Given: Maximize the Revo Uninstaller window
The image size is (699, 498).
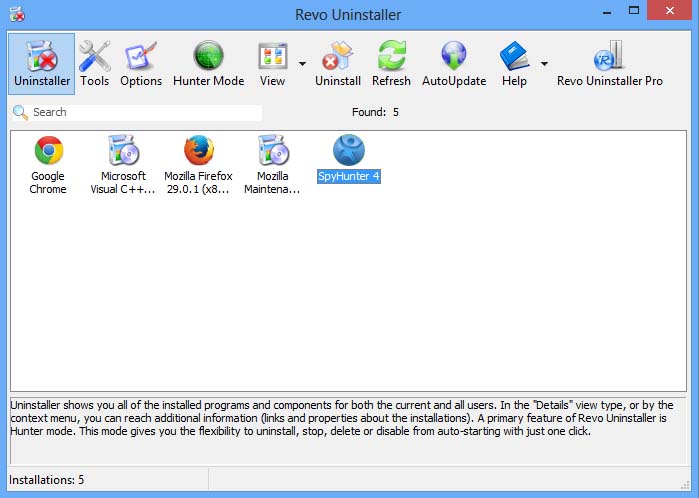Looking at the screenshot, I should point(634,11).
